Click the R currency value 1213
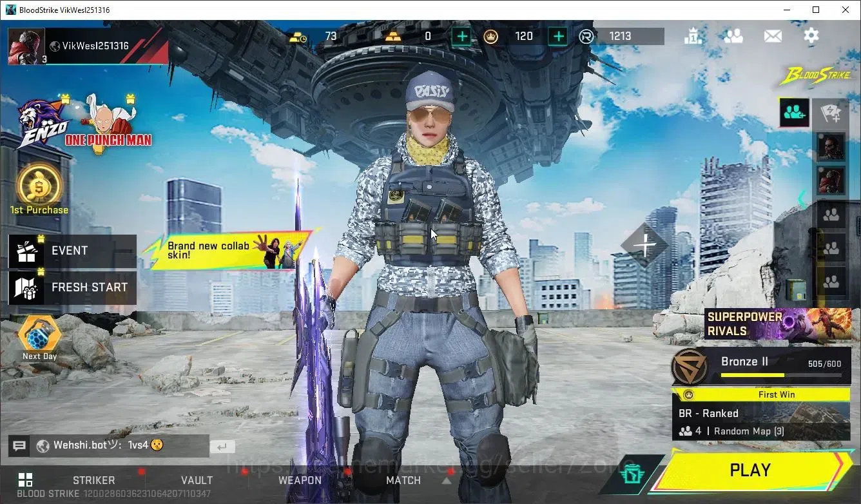 [x=620, y=37]
